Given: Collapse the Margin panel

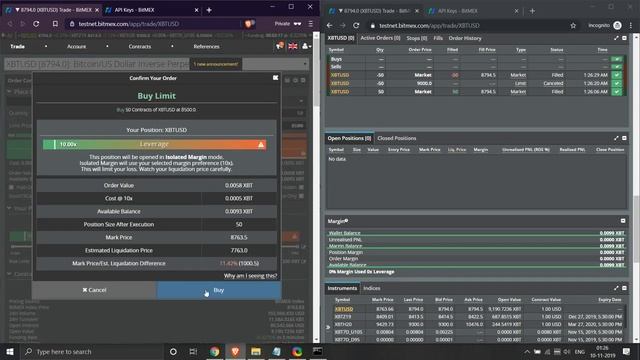Looking at the screenshot, I should click(623, 221).
